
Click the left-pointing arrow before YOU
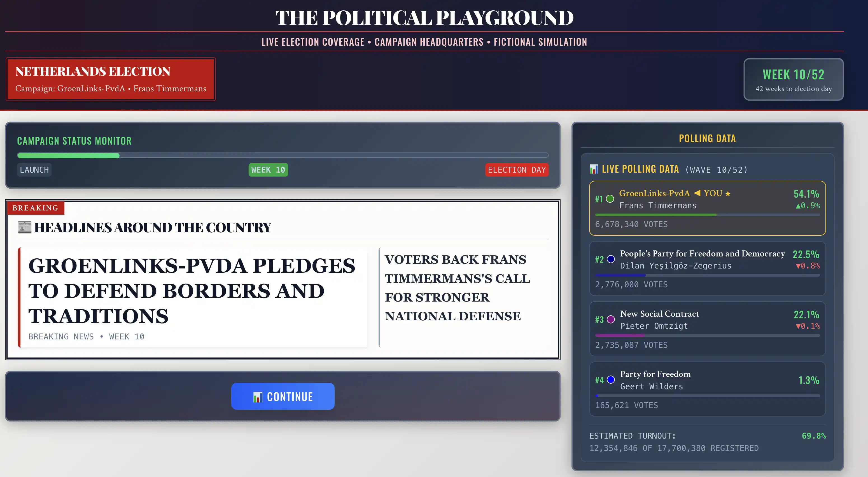697,193
